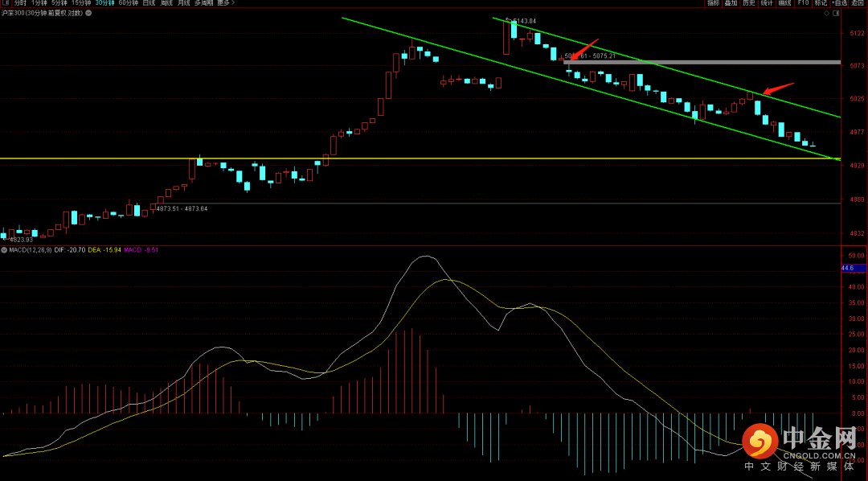Viewport: 868px width, 481px height.
Task: Open the 更多 periods expander
Action: (226, 3)
